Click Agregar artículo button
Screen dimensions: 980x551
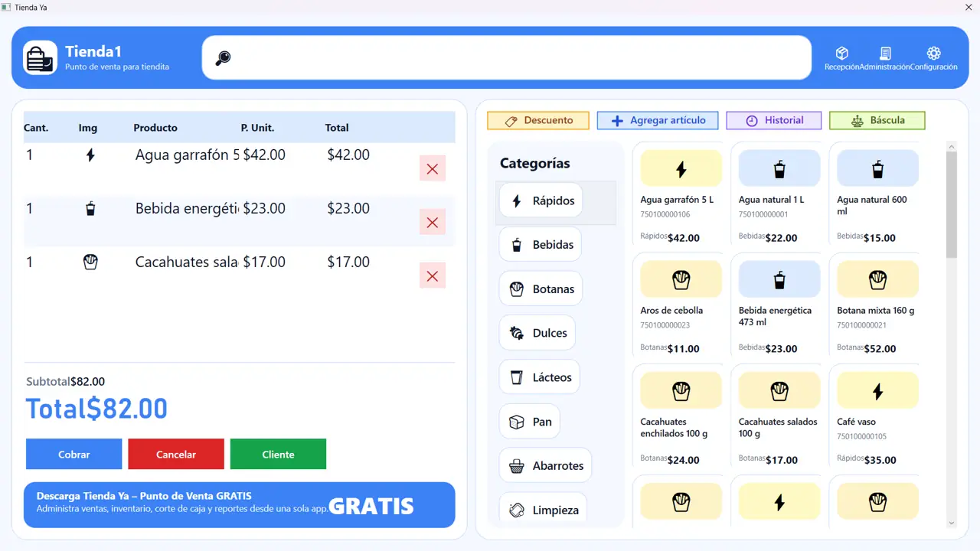[x=658, y=120]
